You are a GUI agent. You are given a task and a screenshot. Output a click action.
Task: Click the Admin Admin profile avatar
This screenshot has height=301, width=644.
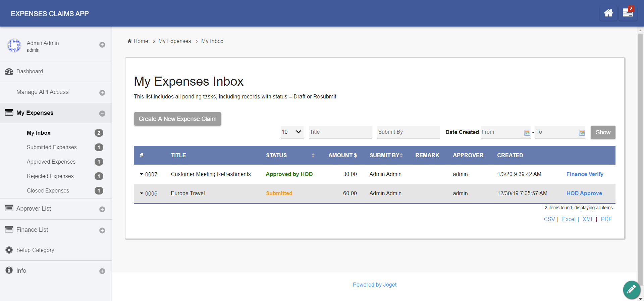point(14,45)
